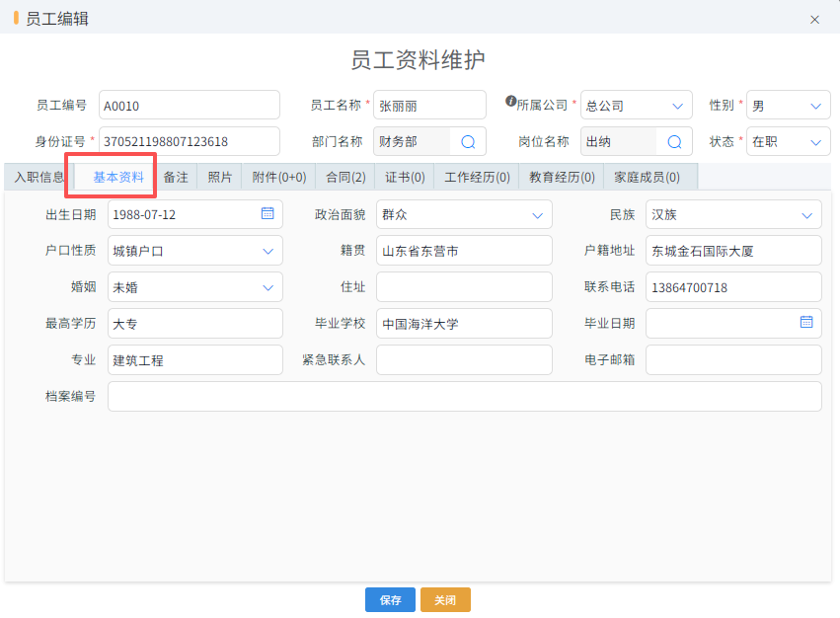
Task: Click the info icon beside 所属公司
Action: (510, 101)
